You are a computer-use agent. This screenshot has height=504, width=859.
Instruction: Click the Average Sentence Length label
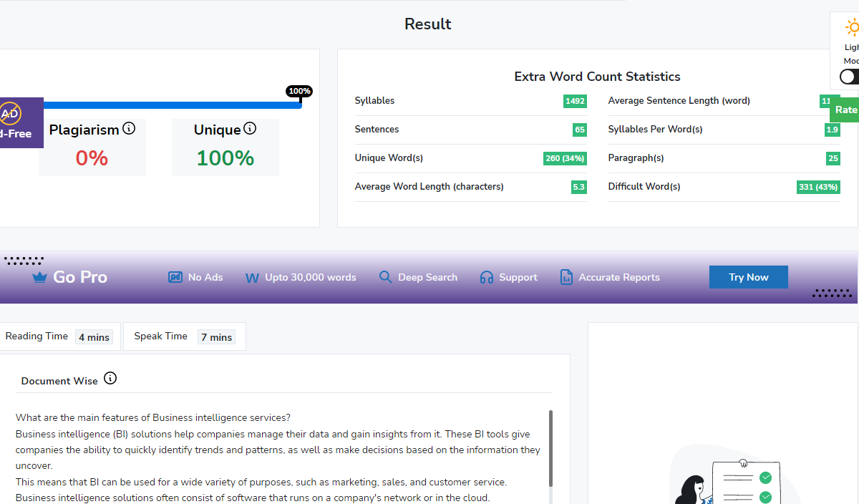[679, 101]
